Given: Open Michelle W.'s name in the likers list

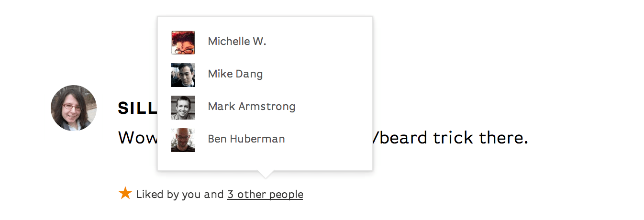Looking at the screenshot, I should pos(237,42).
